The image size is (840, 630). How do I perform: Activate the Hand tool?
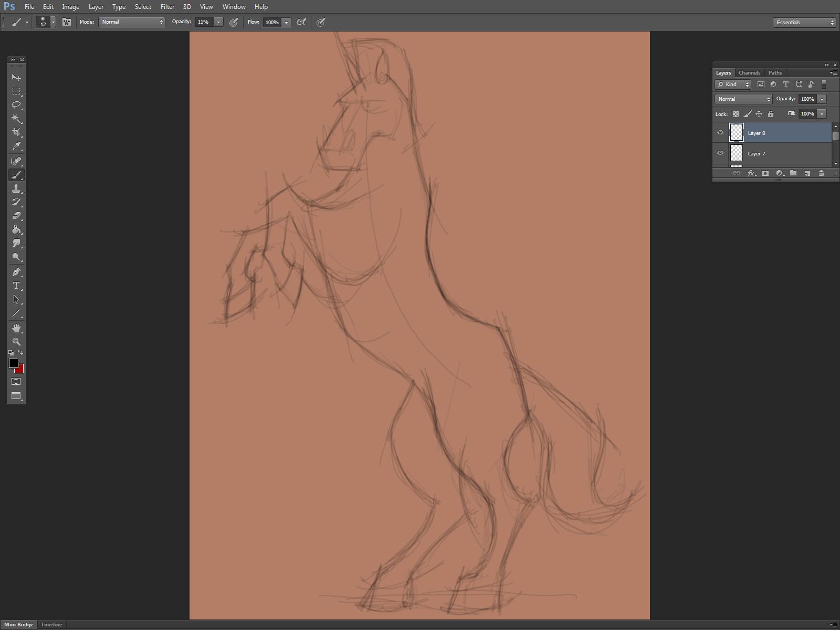tap(16, 328)
